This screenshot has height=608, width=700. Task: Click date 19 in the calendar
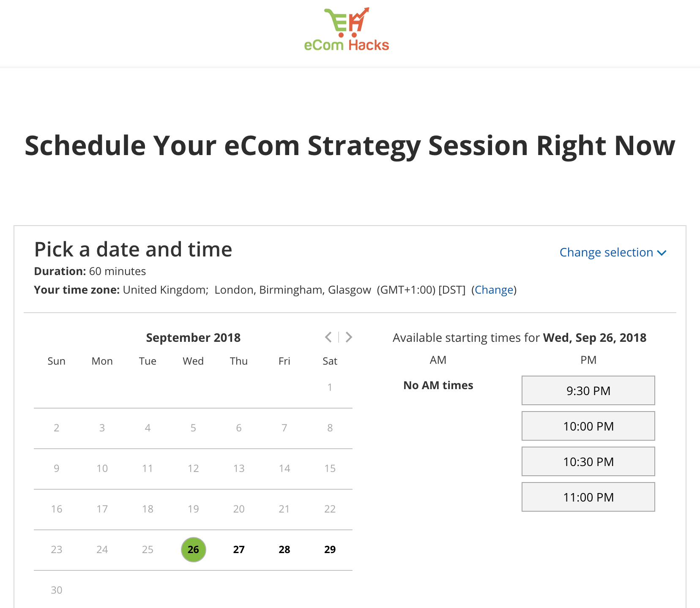click(x=193, y=509)
